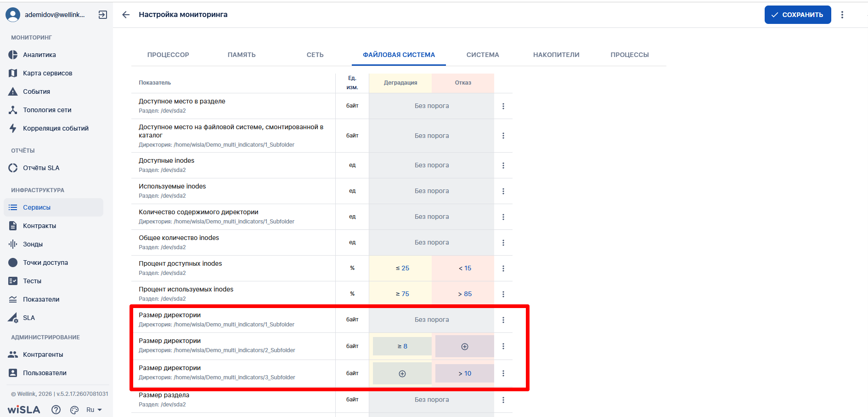The image size is (868, 417).
Task: Switch to the Память tab
Action: click(x=242, y=55)
